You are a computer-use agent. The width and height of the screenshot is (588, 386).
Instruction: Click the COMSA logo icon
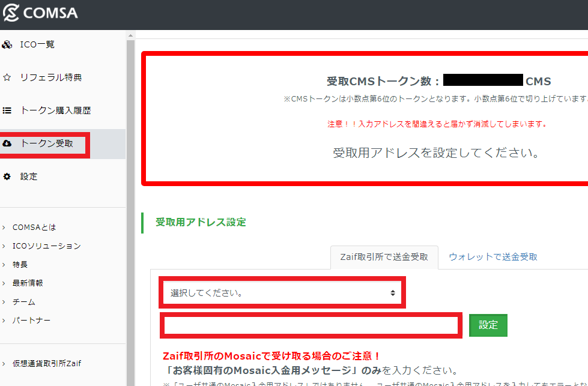tap(10, 13)
